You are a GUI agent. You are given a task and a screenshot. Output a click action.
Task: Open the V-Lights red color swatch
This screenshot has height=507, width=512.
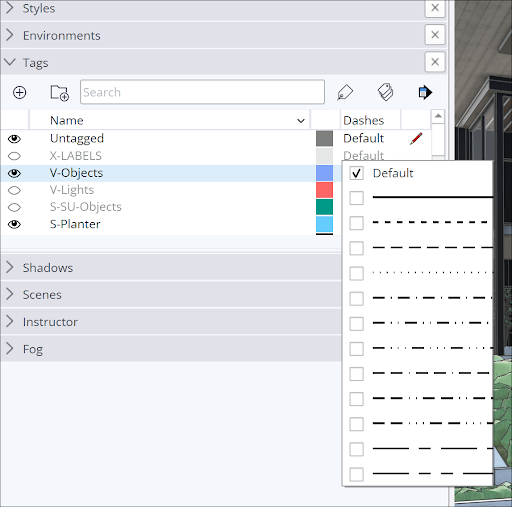[324, 190]
